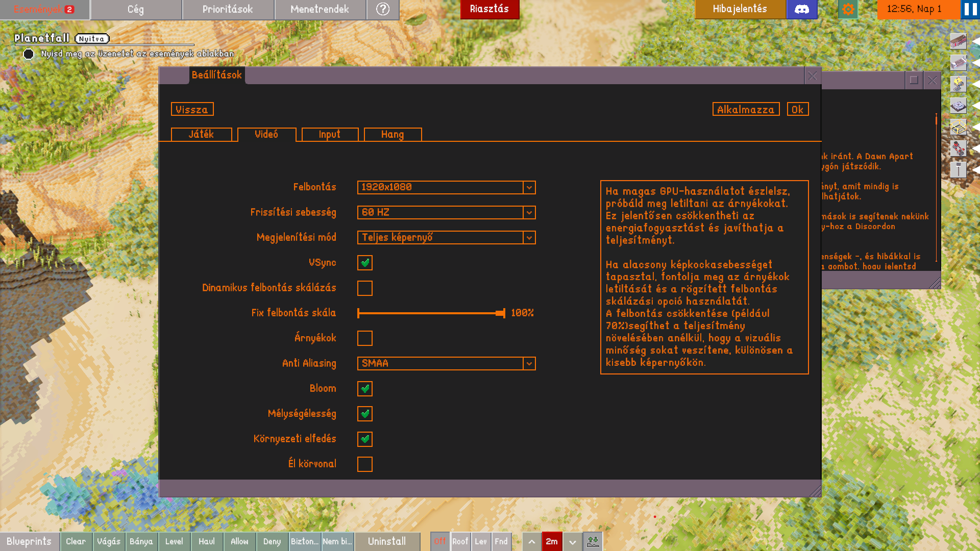Toggle the Bloom checkbox off
Screen dimensions: 980x551
click(364, 389)
